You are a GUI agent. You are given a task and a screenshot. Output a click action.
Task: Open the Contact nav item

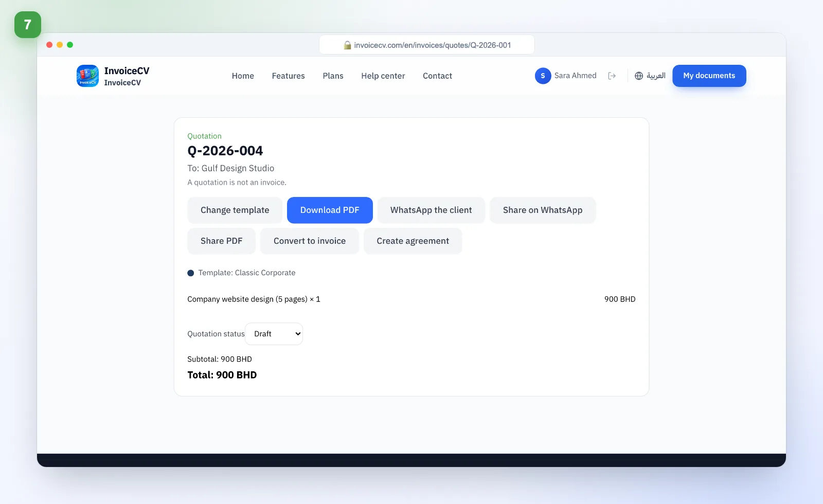[x=437, y=76]
